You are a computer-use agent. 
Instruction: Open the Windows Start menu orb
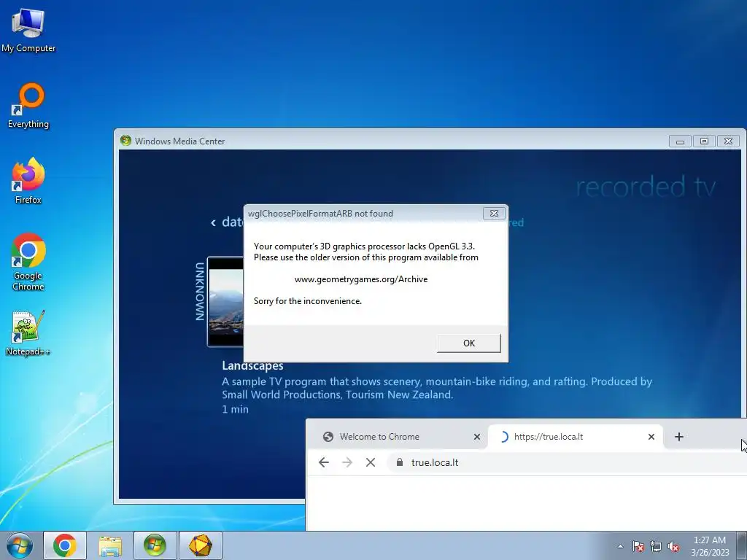tap(20, 545)
